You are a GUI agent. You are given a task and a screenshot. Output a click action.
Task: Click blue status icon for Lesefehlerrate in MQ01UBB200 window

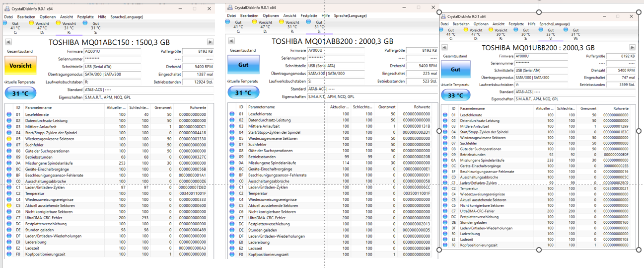(445, 115)
